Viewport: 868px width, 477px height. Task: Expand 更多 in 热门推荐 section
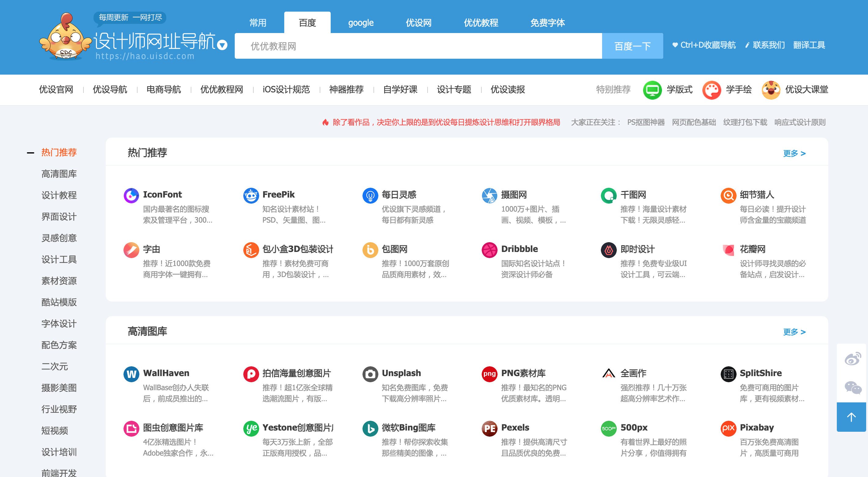pos(794,153)
